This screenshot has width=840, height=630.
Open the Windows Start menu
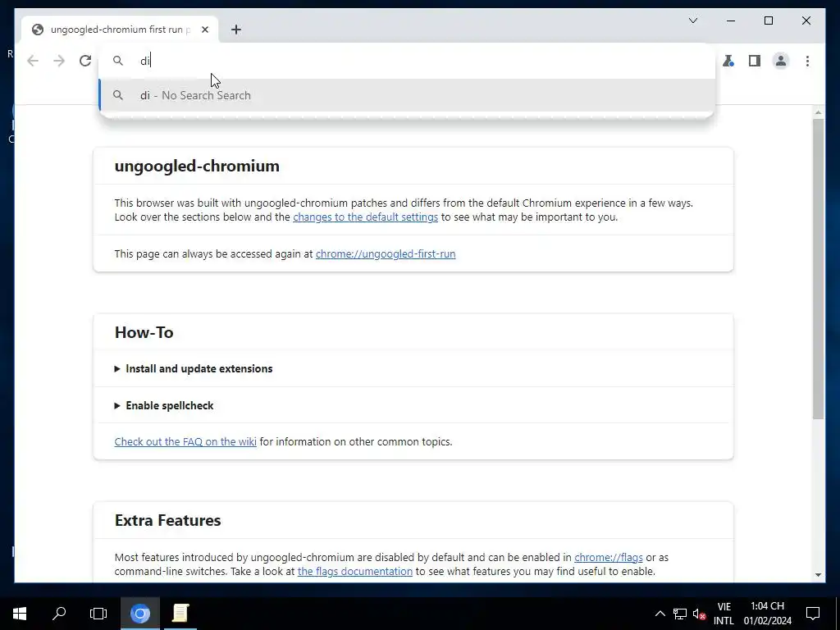20,614
